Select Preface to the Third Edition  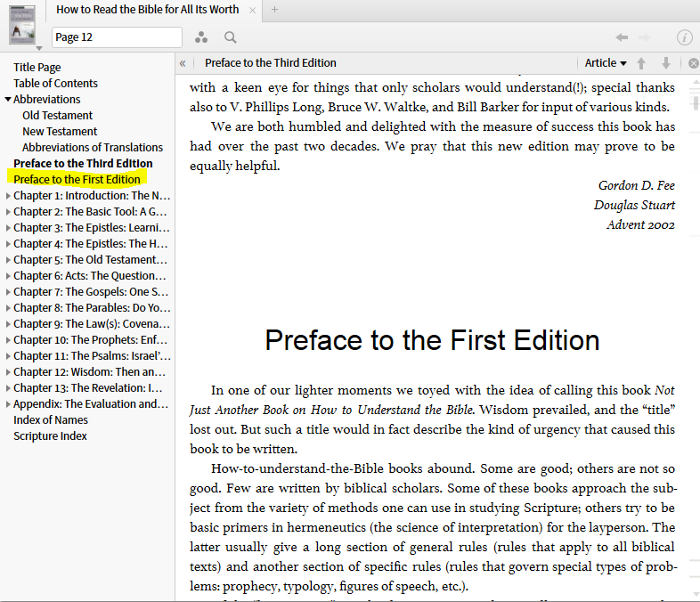(x=83, y=164)
